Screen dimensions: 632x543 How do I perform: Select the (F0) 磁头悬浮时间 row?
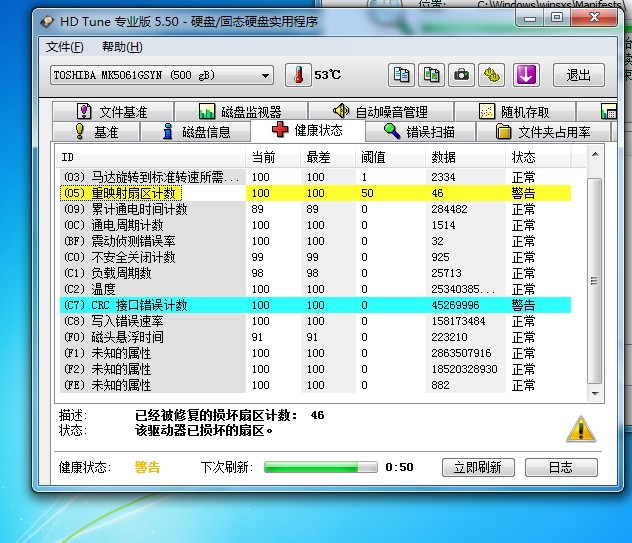[x=316, y=337]
